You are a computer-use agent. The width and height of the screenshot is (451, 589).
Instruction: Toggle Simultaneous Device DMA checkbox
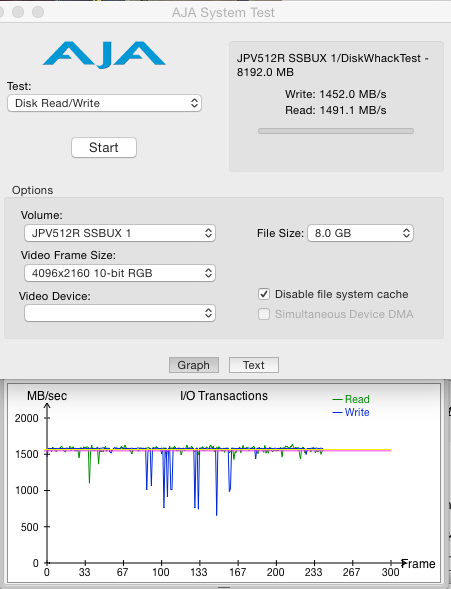(x=264, y=314)
